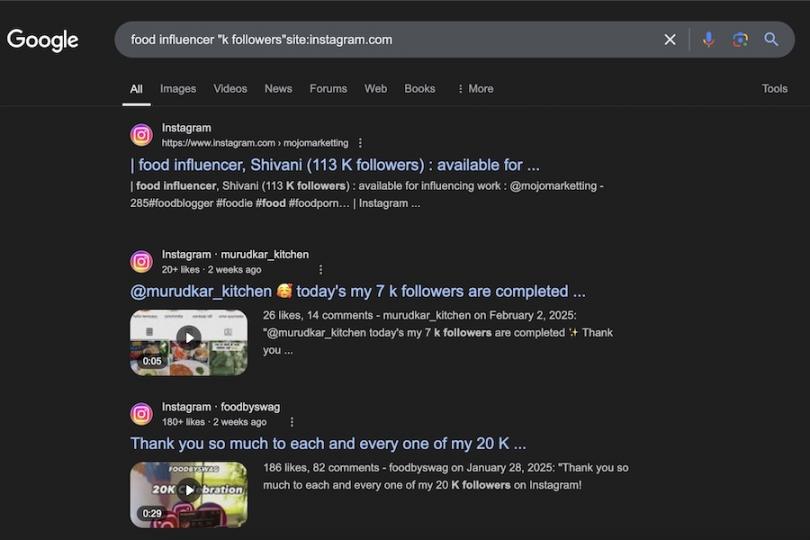Open the Tools options
The height and width of the screenshot is (540, 810).
(774, 89)
